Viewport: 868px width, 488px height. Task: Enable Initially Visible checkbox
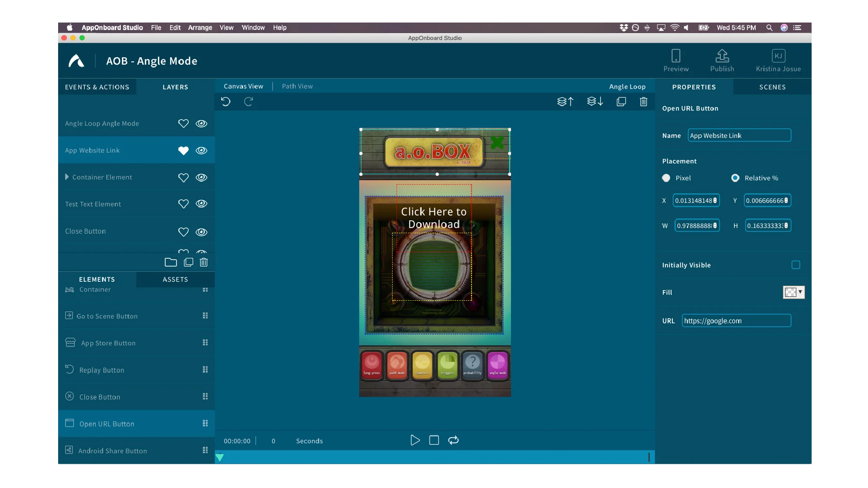pyautogui.click(x=796, y=265)
